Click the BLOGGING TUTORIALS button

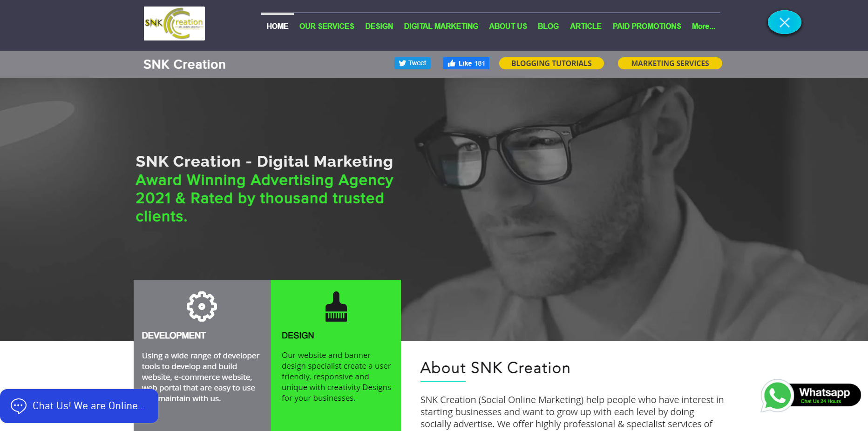551,63
